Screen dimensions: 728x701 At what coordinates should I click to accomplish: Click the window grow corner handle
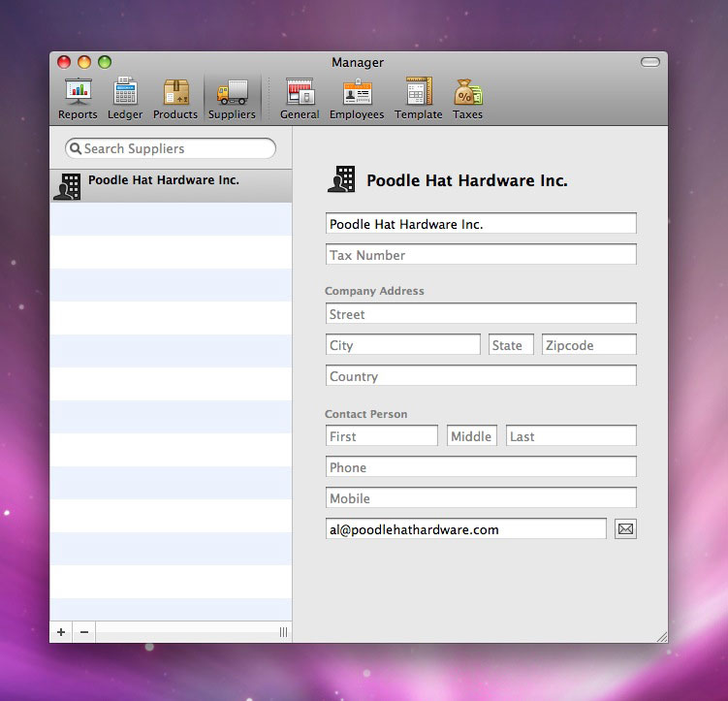click(662, 637)
